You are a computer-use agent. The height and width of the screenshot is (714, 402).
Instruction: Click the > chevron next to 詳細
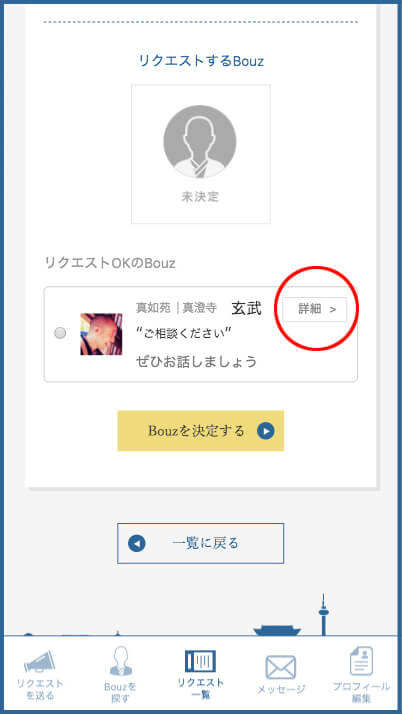click(x=333, y=310)
